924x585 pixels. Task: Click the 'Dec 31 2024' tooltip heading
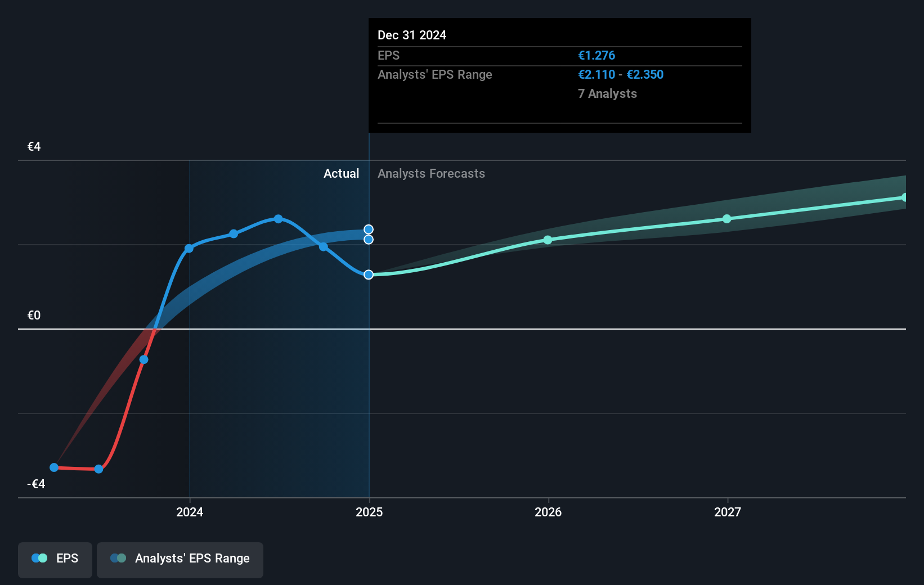[x=412, y=35]
